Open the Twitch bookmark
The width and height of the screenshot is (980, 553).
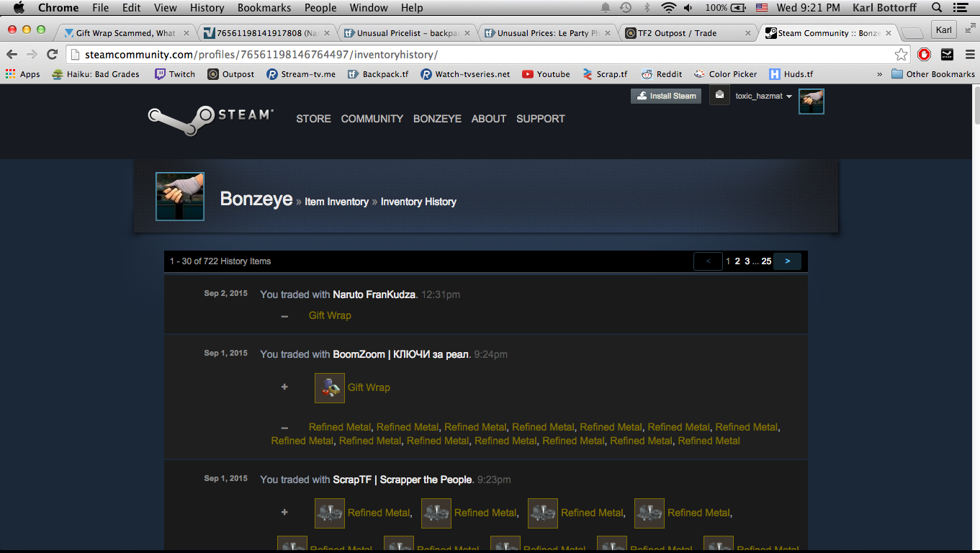[x=175, y=74]
